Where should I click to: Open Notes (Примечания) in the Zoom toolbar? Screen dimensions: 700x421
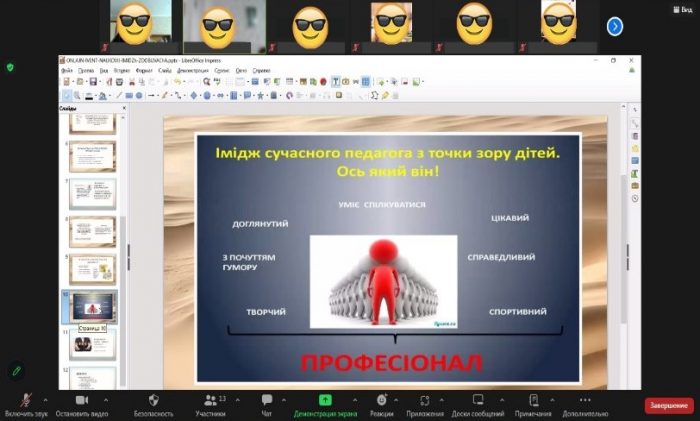(533, 400)
